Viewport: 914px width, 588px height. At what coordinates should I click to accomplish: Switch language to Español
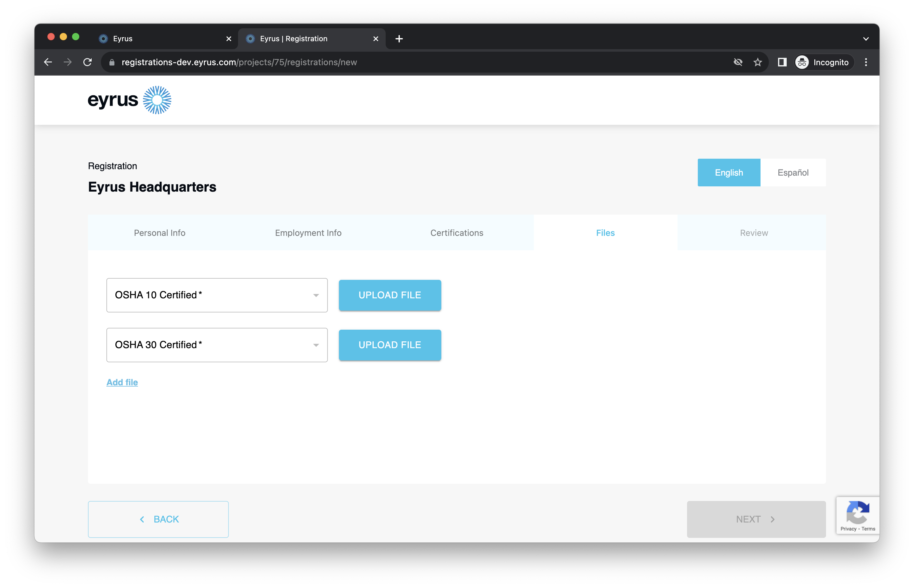coord(793,173)
